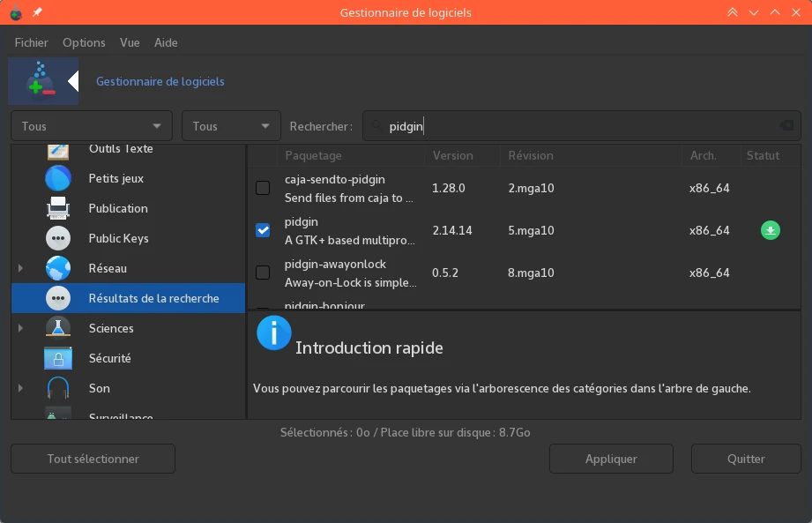Open the Vue menu
This screenshot has height=523, width=812.
click(x=130, y=42)
